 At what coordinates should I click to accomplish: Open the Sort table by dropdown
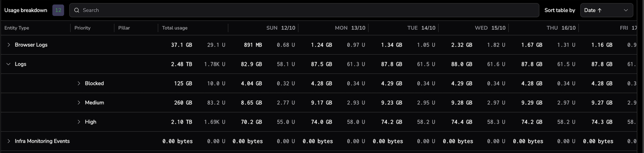(x=606, y=10)
